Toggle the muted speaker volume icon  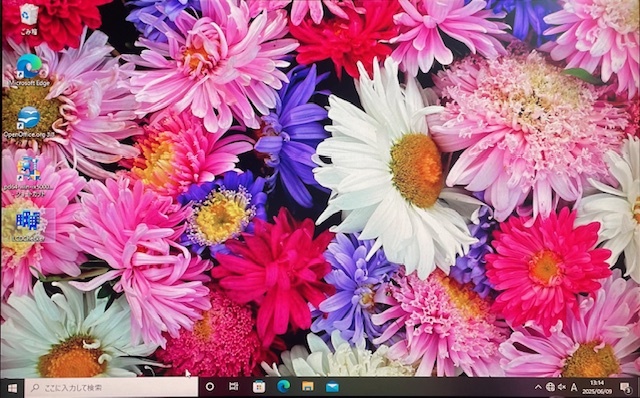coord(562,387)
